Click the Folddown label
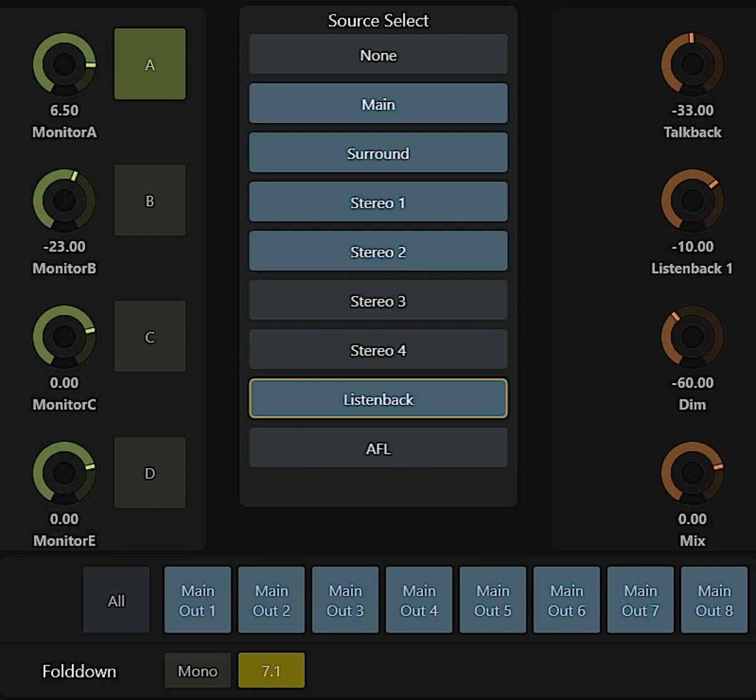 (x=79, y=671)
